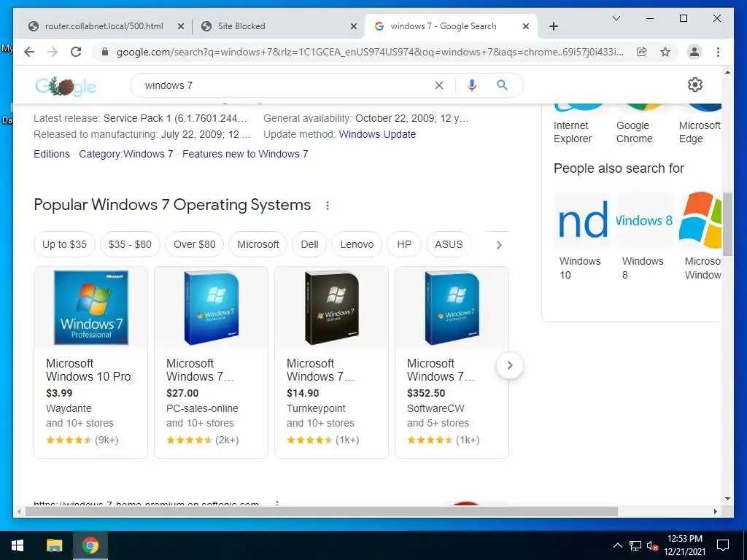Viewport: 747px width, 560px height.
Task: Open the Windows Update link
Action: 377,134
